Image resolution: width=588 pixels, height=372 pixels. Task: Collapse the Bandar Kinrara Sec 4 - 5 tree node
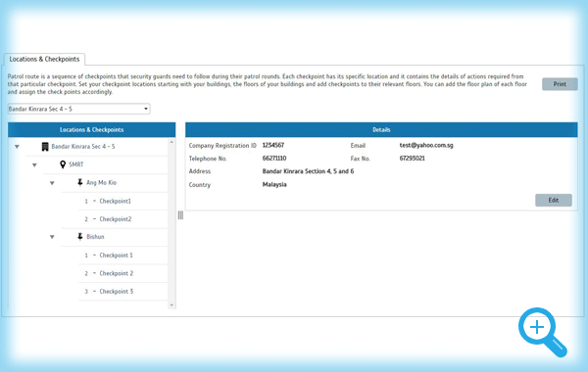pyautogui.click(x=17, y=147)
